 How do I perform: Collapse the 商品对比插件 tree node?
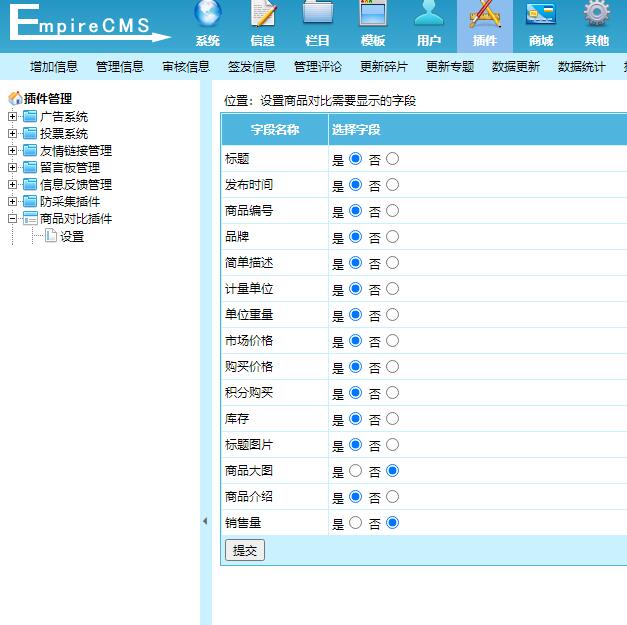pyautogui.click(x=13, y=219)
